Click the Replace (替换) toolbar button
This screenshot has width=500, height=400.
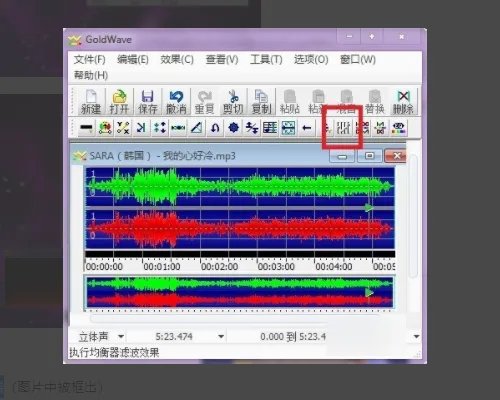tap(375, 102)
